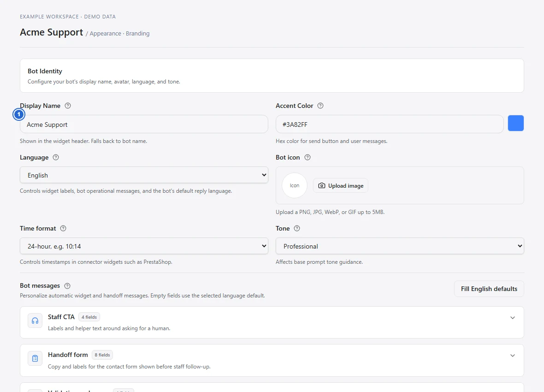Click the Acme Support page title
544x392 pixels.
pyautogui.click(x=51, y=32)
